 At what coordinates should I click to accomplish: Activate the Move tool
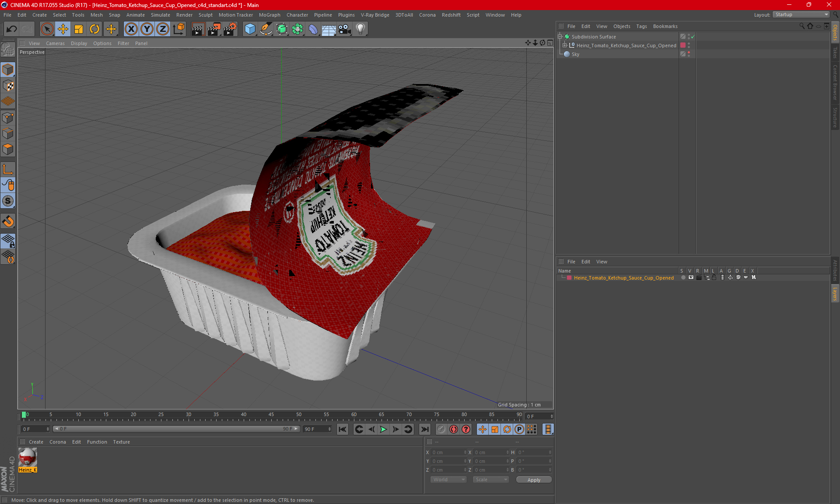point(63,29)
